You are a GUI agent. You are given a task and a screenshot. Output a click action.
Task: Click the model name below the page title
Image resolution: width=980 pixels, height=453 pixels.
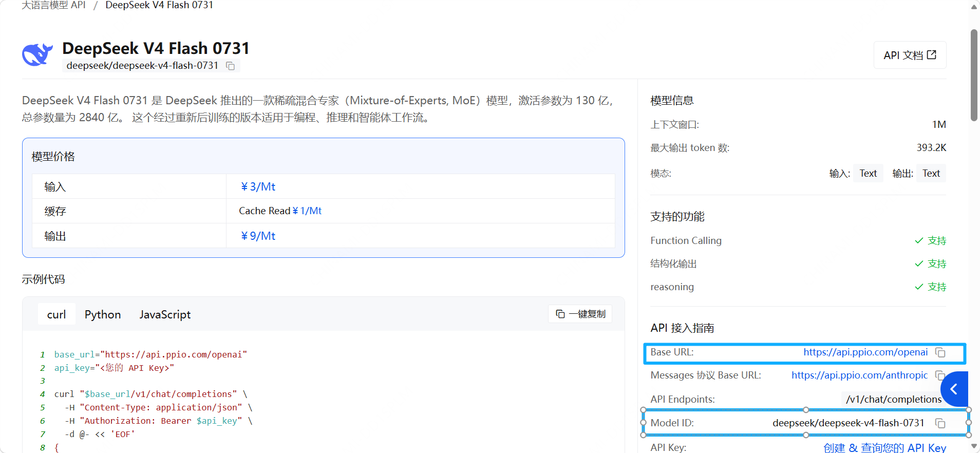[x=142, y=66]
